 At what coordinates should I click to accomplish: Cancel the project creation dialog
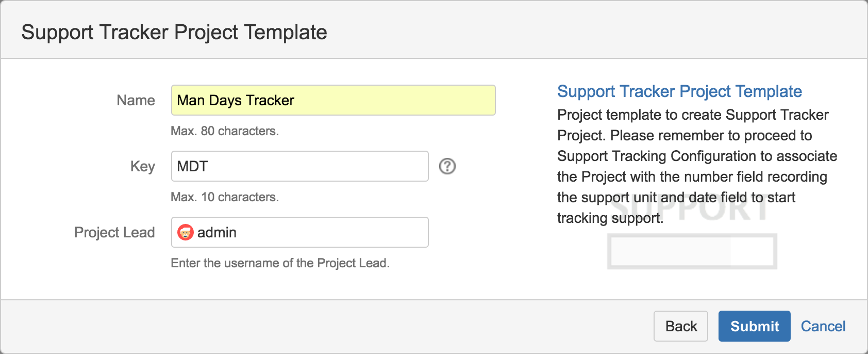click(823, 326)
